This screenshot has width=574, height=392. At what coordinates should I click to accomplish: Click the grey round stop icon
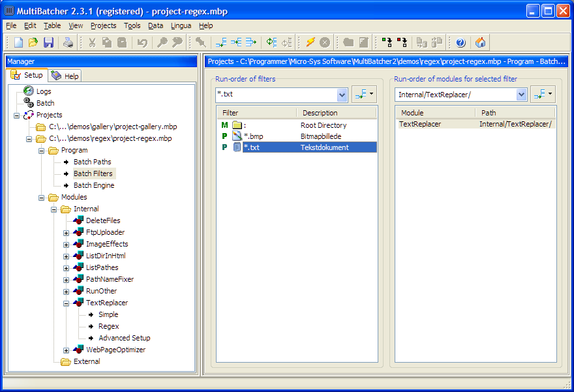click(x=325, y=43)
